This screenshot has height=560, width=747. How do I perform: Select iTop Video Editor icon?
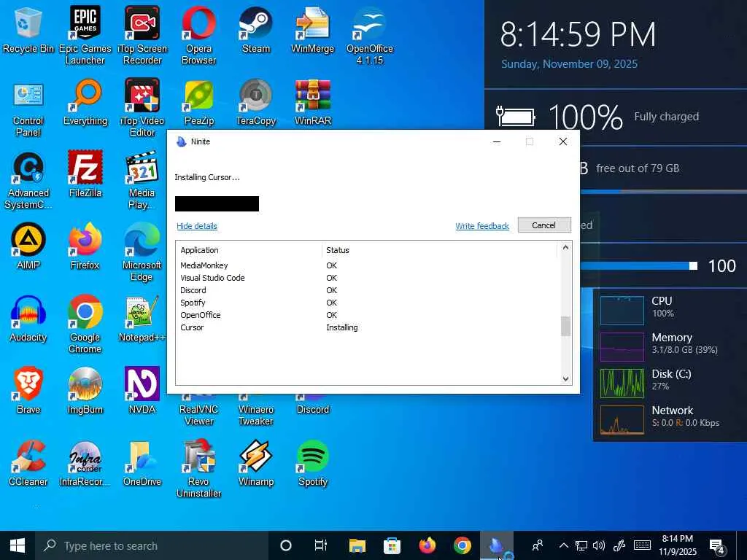(x=142, y=108)
